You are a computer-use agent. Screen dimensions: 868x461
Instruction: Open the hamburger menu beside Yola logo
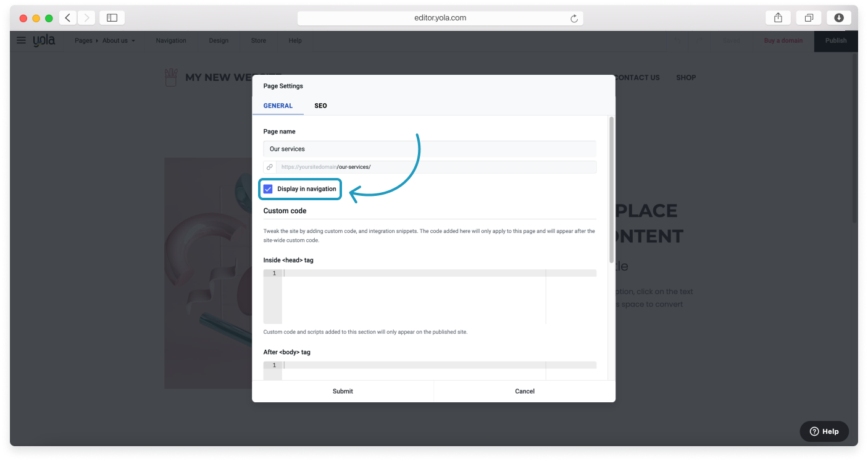click(22, 40)
